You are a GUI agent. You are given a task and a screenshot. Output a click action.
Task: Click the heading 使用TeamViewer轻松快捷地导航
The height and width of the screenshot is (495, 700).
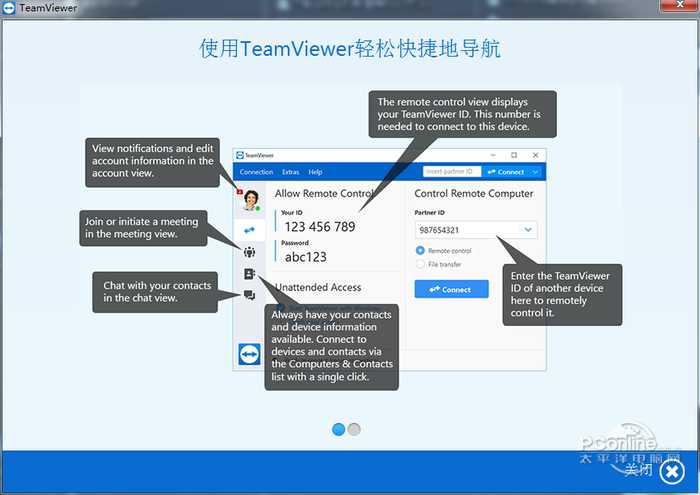[350, 48]
